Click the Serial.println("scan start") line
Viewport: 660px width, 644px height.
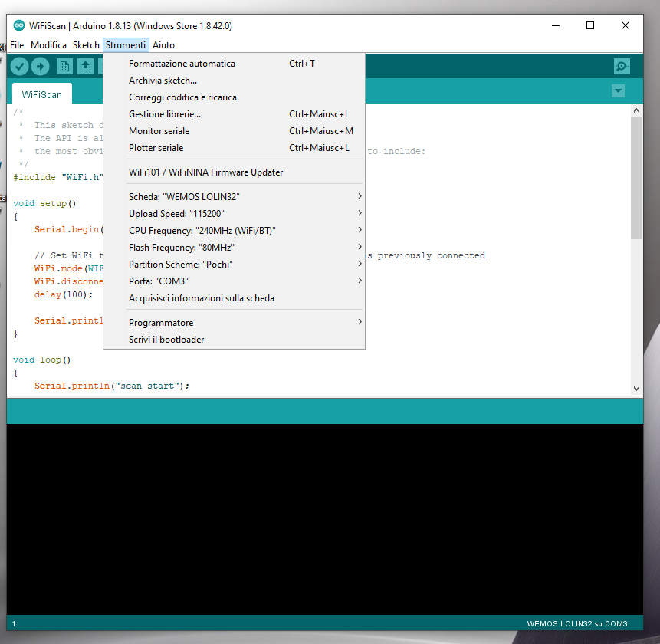112,386
